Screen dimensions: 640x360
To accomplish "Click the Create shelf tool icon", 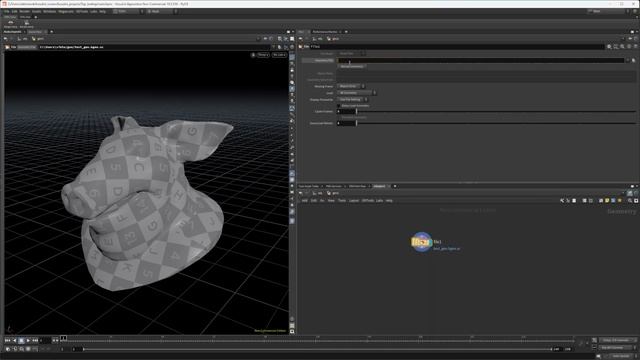I will coord(11,24).
